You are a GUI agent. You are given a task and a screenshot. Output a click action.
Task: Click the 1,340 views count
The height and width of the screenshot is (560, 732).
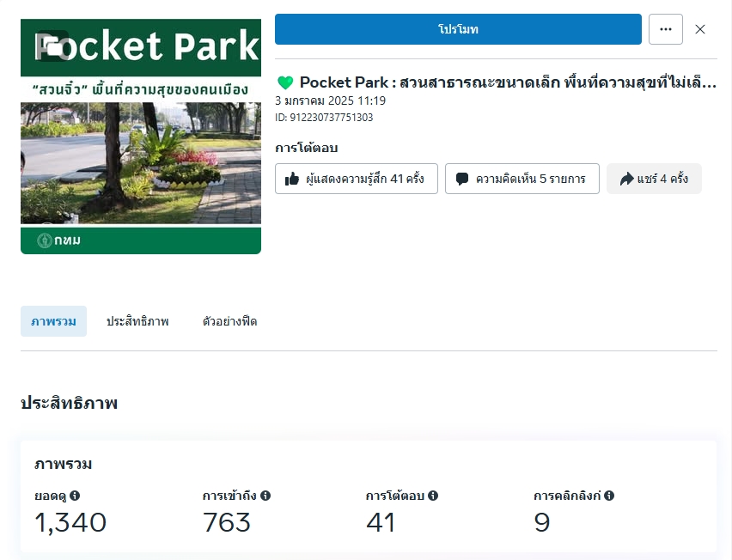[70, 521]
